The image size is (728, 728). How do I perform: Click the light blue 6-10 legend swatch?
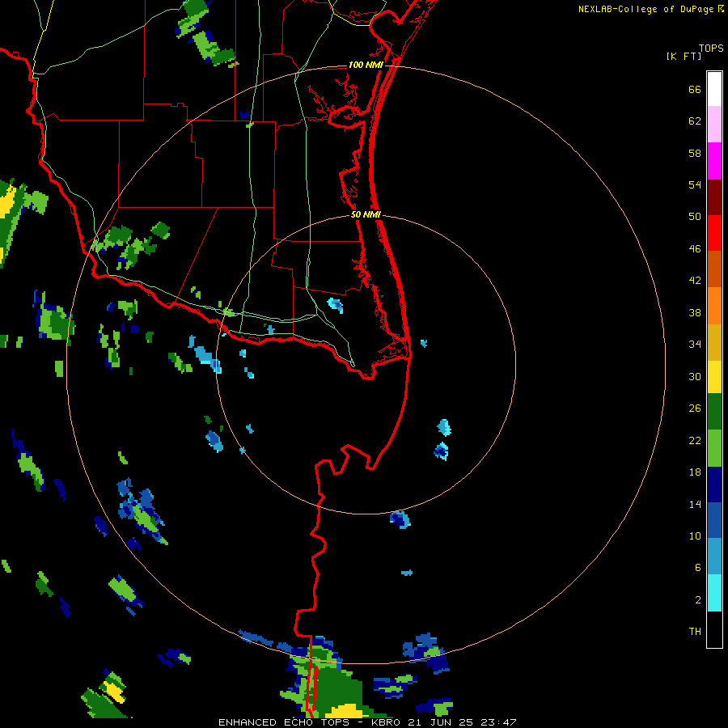point(714,557)
